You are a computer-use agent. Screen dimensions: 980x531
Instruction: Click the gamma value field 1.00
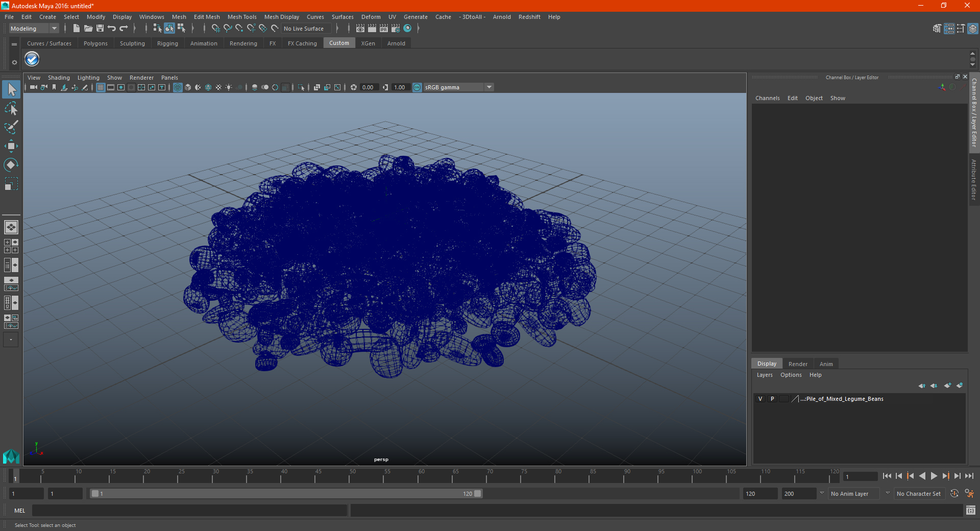coord(401,87)
